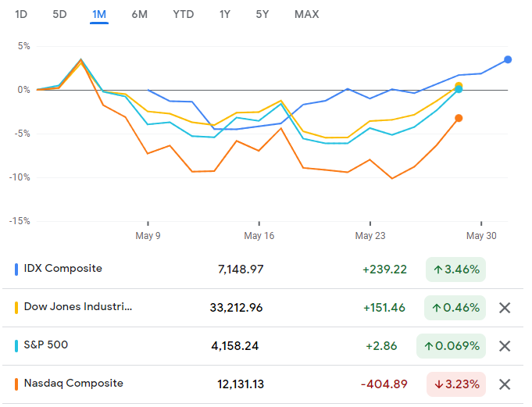Screen dimensions: 532x407
Task: Open Nasdaq Composite index details
Action: click(73, 384)
